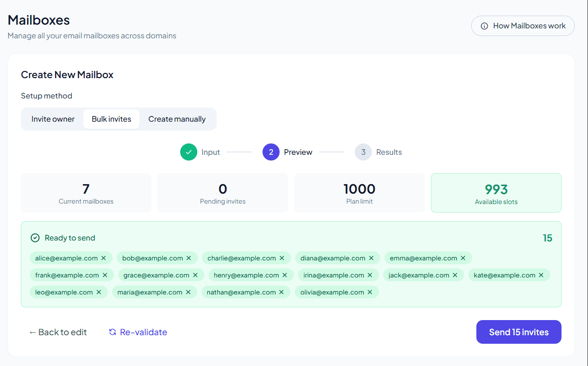Image resolution: width=588 pixels, height=366 pixels.
Task: Click the Send 15 invites button
Action: [x=518, y=332]
